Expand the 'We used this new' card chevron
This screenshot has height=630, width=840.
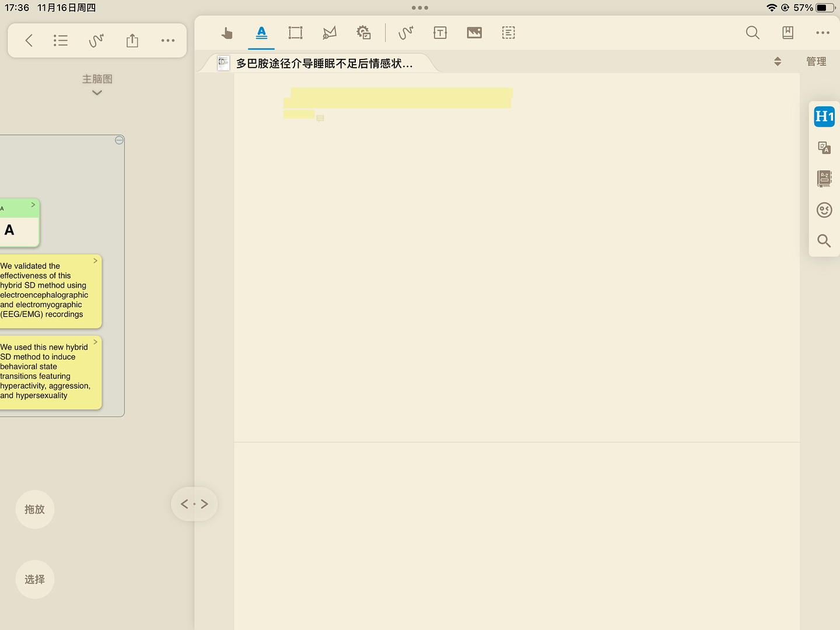[x=95, y=342]
